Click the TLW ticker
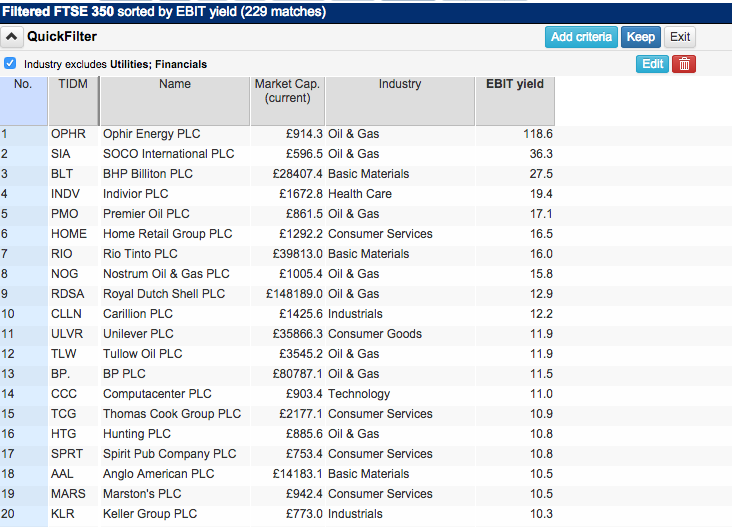 tap(63, 354)
